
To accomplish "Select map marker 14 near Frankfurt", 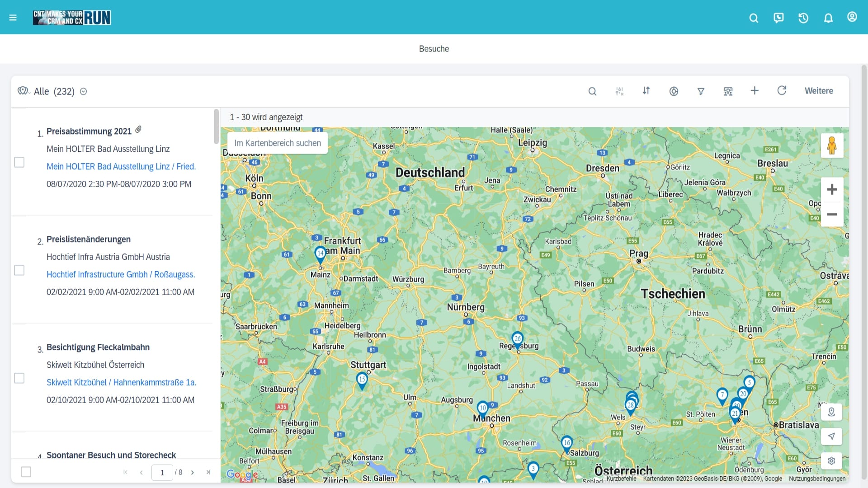I will pos(320,254).
